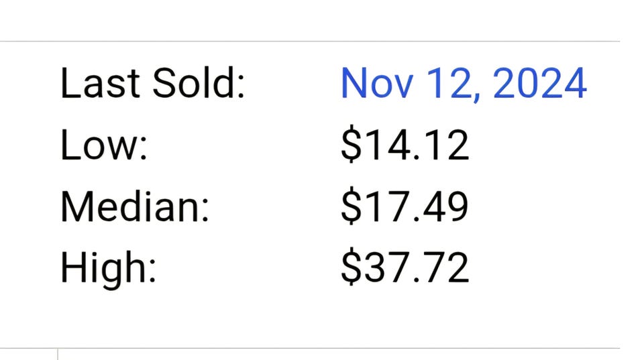Open the Nov 12, 2024 date link
Screen dimensions: 644x360
click(464, 83)
